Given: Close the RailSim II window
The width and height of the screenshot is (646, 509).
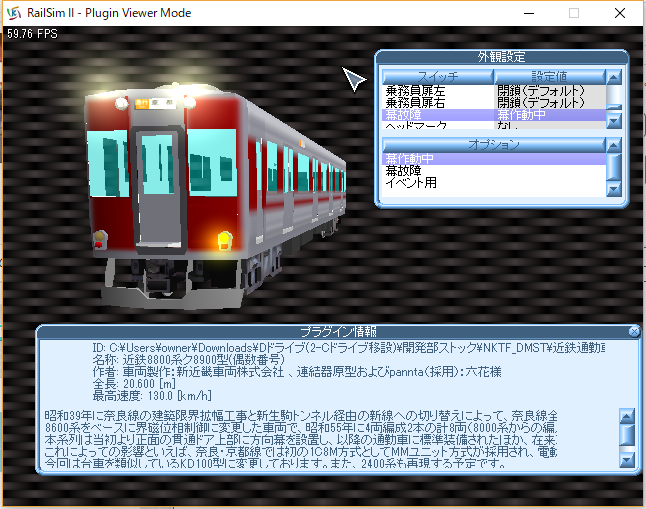Looking at the screenshot, I should pyautogui.click(x=620, y=13).
